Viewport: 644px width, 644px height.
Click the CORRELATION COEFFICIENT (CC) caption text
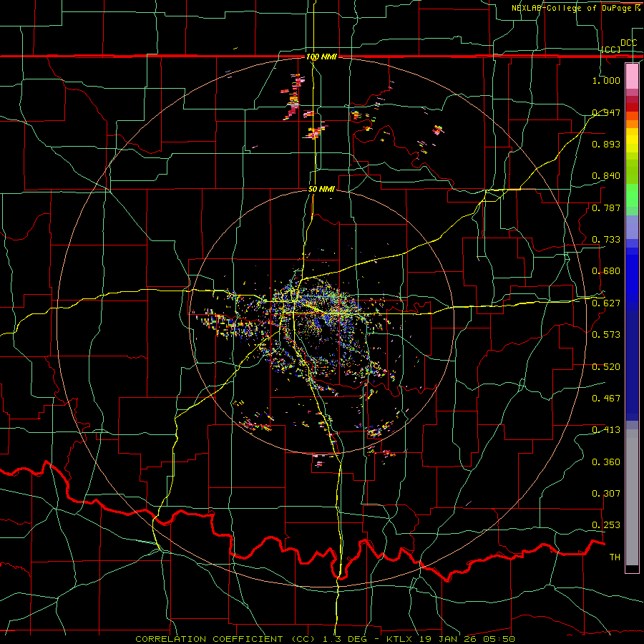pyautogui.click(x=225, y=639)
